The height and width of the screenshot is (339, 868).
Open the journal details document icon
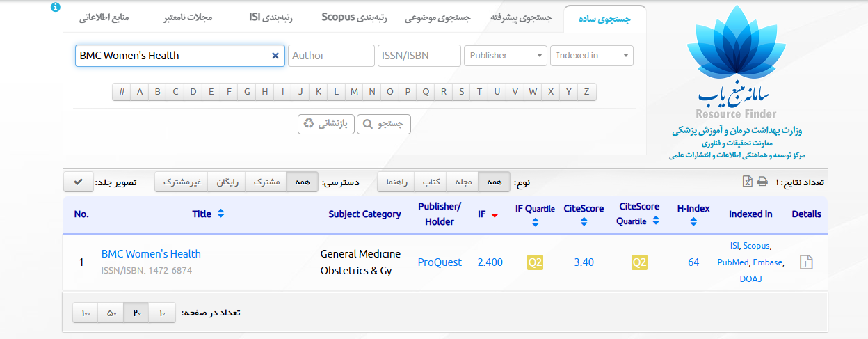point(806,262)
